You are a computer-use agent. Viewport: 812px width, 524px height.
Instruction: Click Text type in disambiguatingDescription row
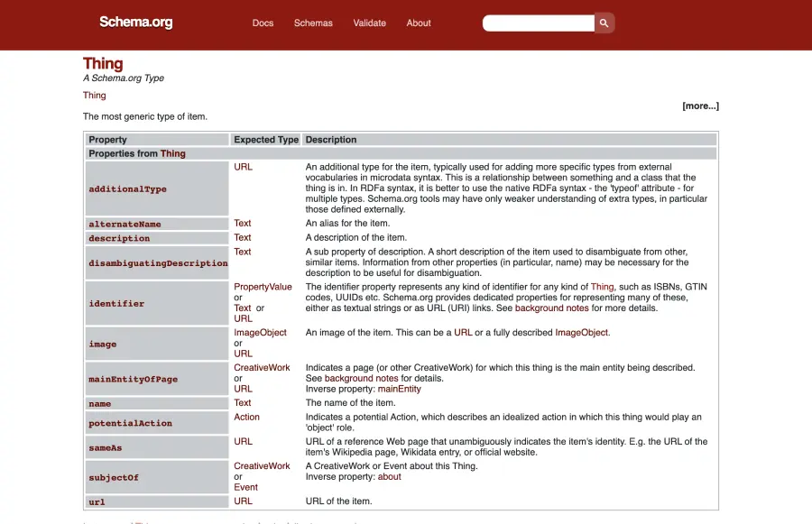243,252
